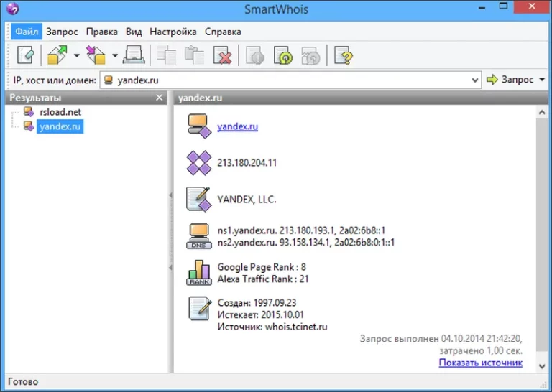552x392 pixels.
Task: Click the new query toolbar icon
Action: click(x=25, y=55)
